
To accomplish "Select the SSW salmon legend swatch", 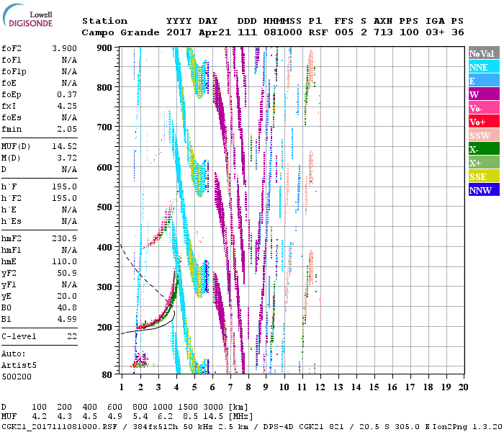I will (x=484, y=135).
